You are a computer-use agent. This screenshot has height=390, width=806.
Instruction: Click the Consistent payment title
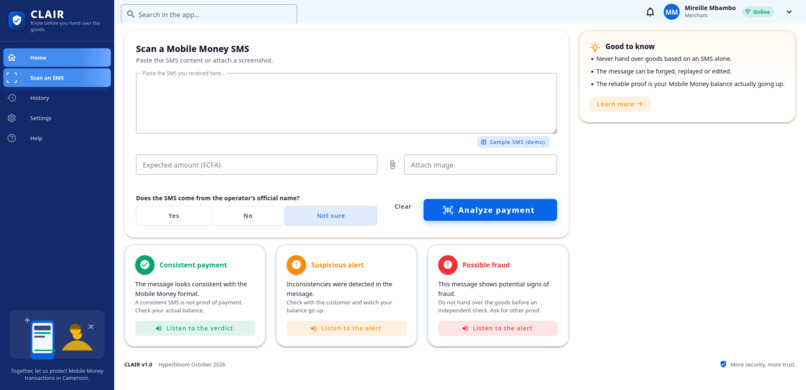193,265
